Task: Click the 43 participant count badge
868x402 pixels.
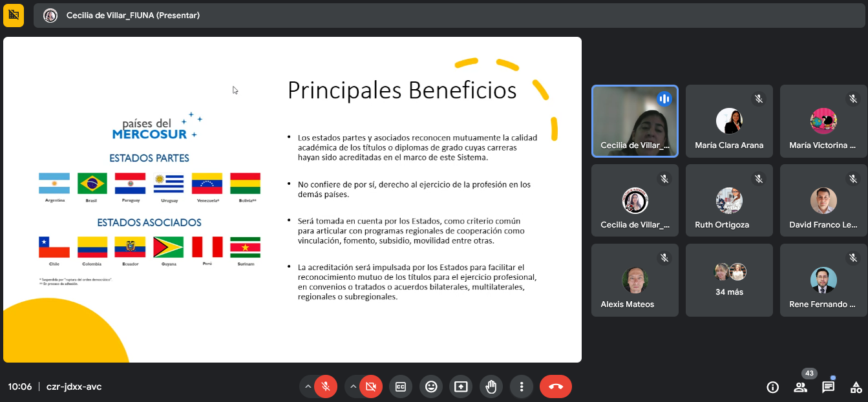Action: coord(809,374)
